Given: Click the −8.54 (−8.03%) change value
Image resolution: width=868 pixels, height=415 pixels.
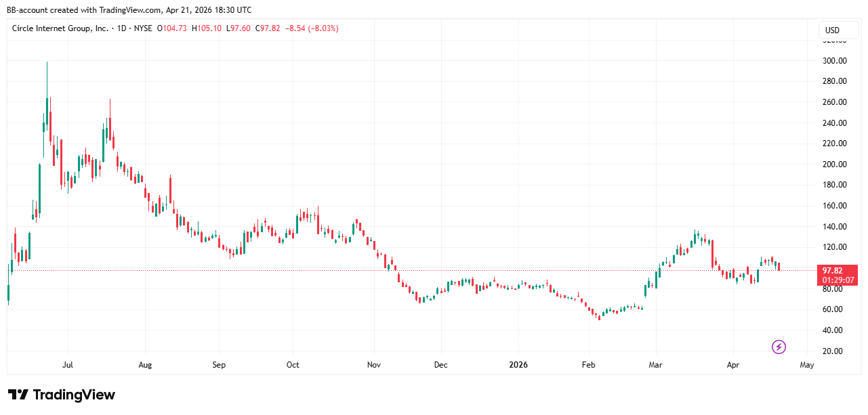Looking at the screenshot, I should point(312,28).
